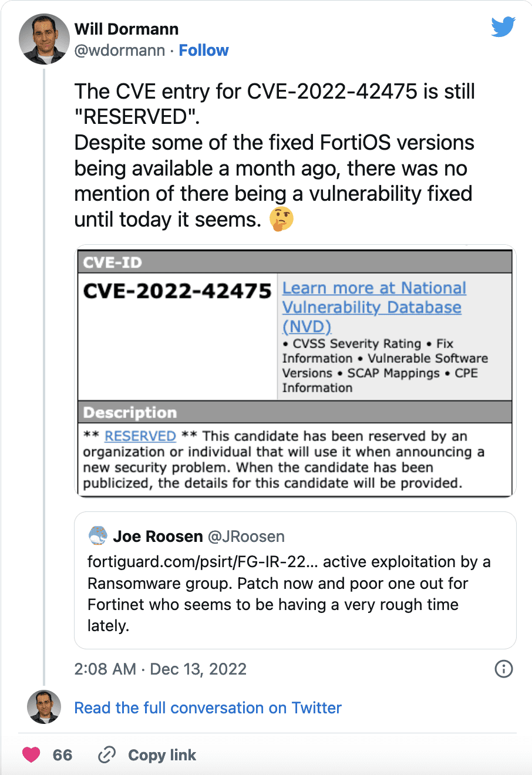Viewport: 532px width, 775px height.
Task: Click the small avatar beside Read conversation
Action: tap(44, 707)
